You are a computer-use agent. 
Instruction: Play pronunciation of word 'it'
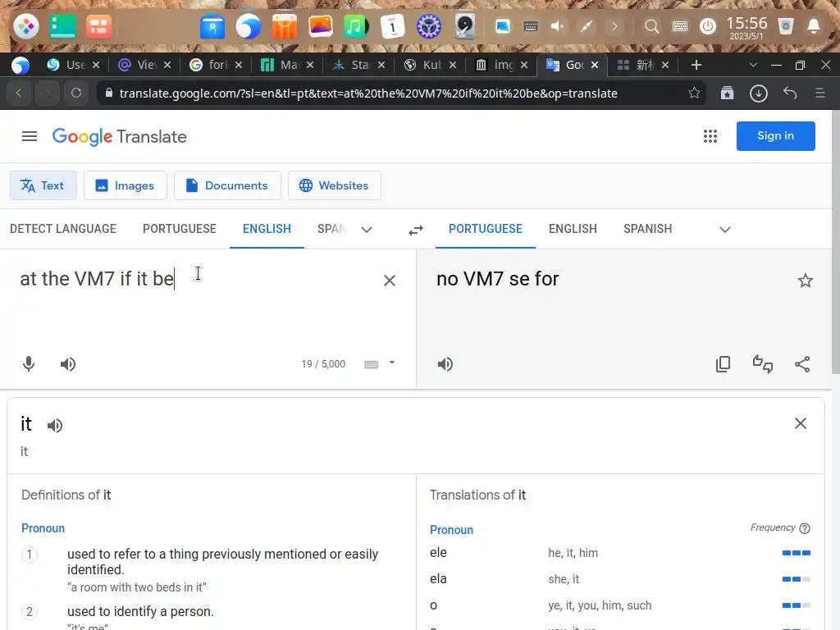click(x=54, y=426)
